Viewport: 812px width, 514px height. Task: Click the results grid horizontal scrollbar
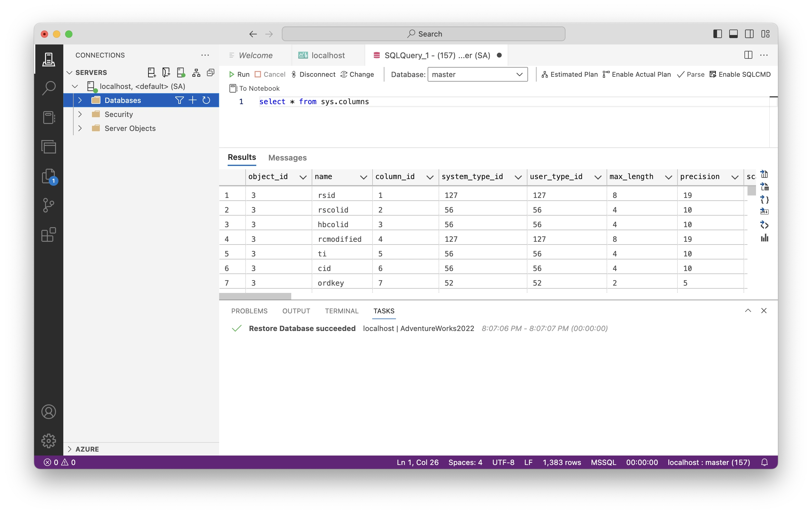255,297
